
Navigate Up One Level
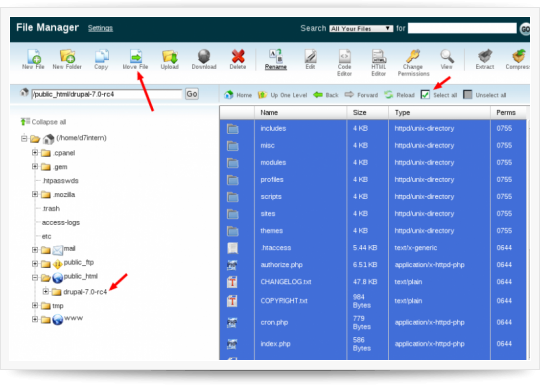click(x=282, y=95)
